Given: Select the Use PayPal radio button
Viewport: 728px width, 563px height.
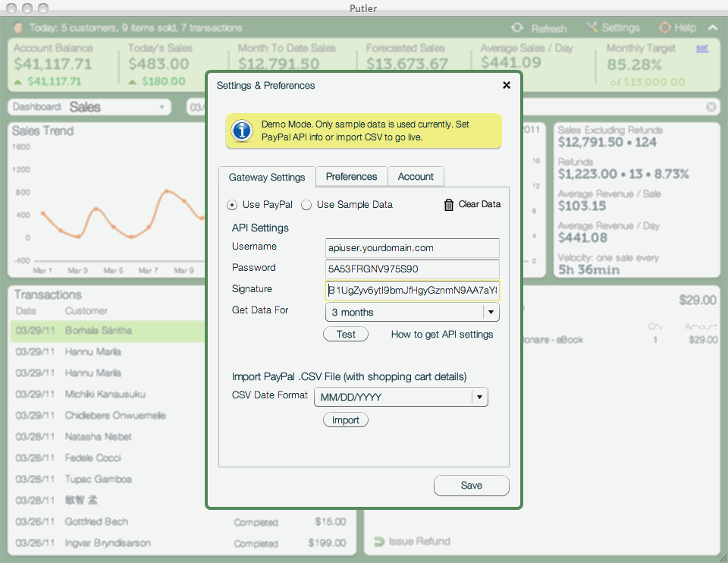Looking at the screenshot, I should 232,205.
